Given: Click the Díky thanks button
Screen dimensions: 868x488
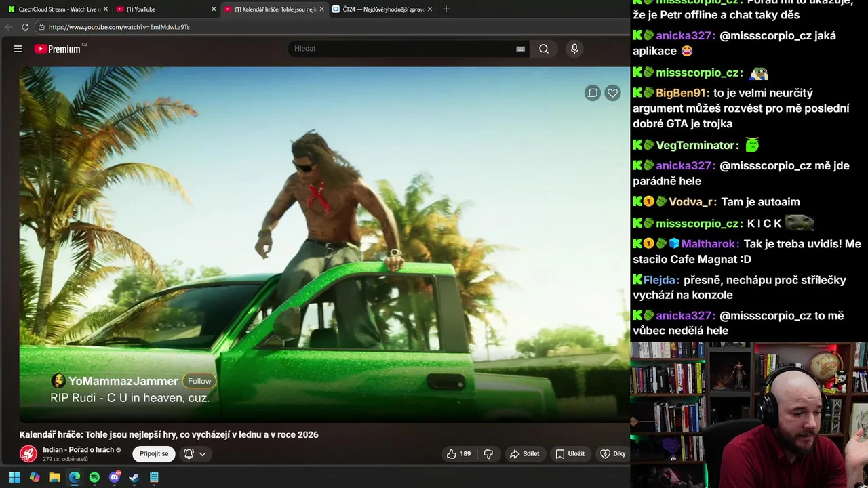Looking at the screenshot, I should coord(612,454).
